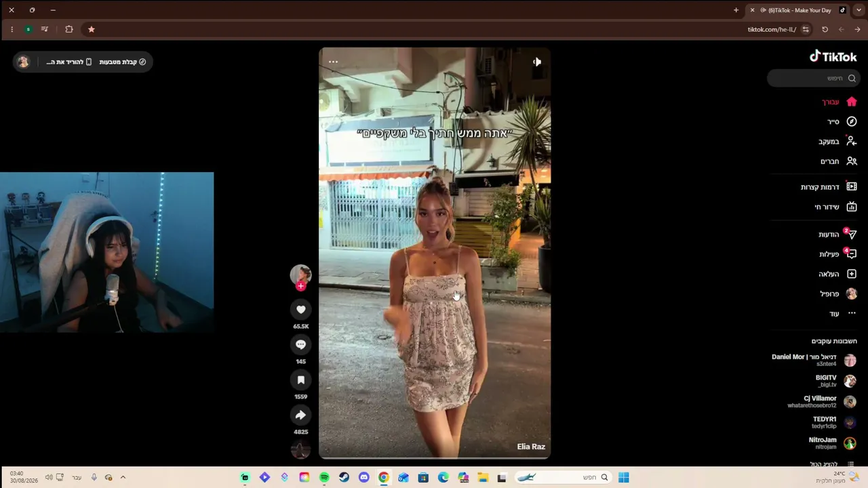Click the microphone icon in system tray
This screenshot has height=488, width=868.
tap(94, 477)
